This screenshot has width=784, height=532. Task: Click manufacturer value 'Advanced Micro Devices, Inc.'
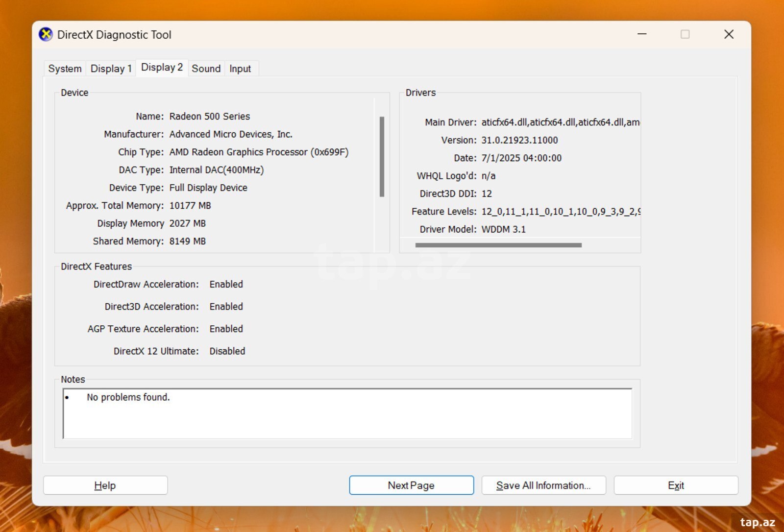[231, 134]
